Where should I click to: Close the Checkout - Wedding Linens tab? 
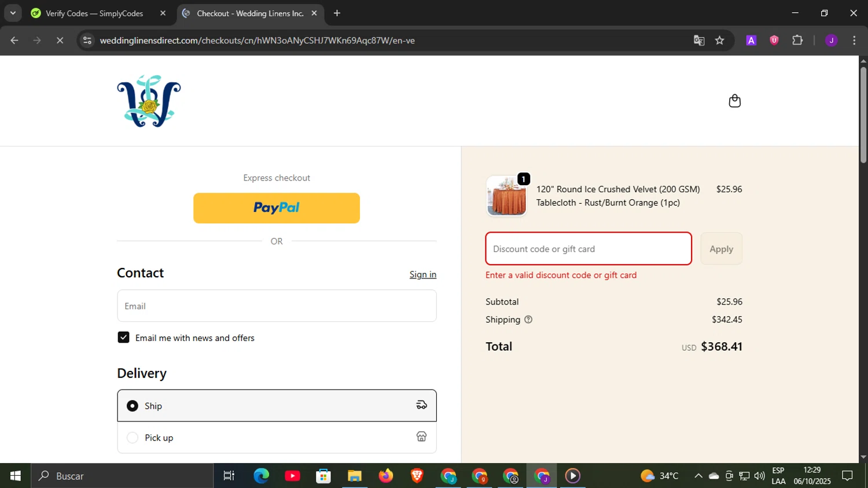(314, 13)
